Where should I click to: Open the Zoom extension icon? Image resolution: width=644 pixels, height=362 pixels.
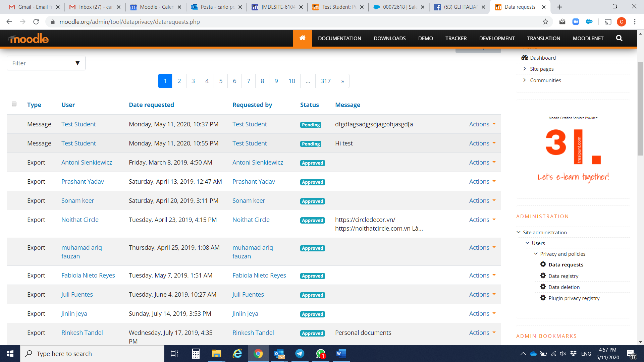[576, 22]
